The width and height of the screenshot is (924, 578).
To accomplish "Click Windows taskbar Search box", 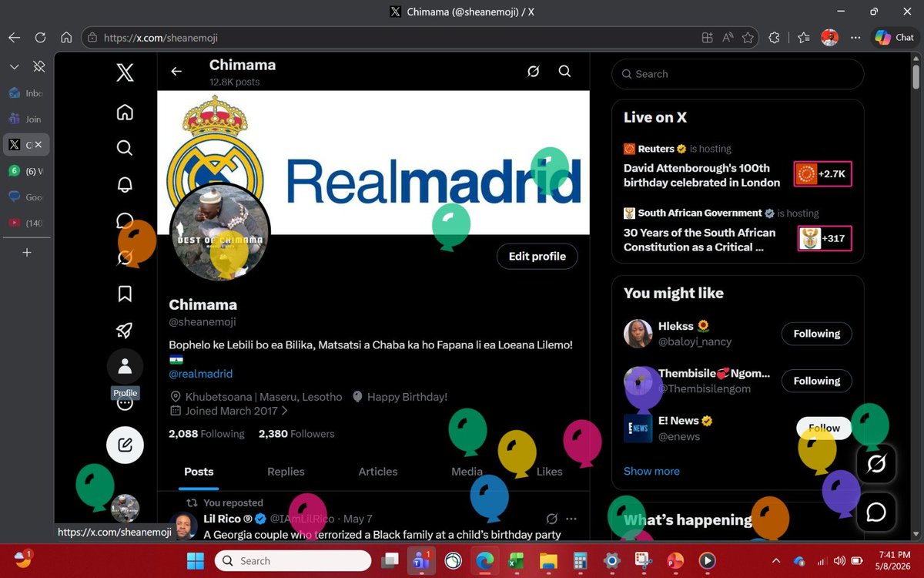I will [293, 560].
